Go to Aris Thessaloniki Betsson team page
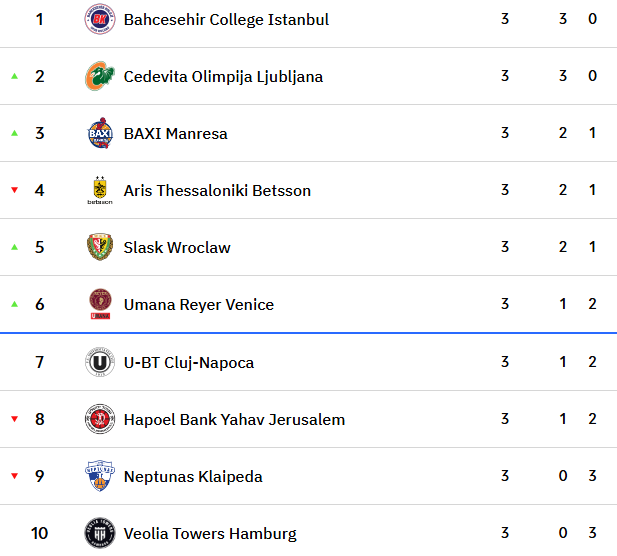Screen dimensions: 617x556 [217, 191]
